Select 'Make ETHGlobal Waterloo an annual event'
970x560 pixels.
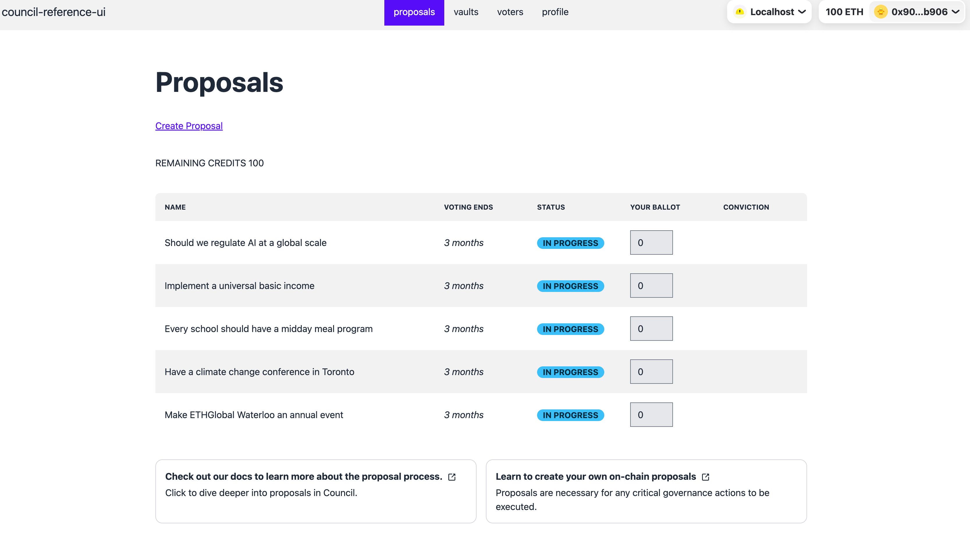(x=254, y=415)
